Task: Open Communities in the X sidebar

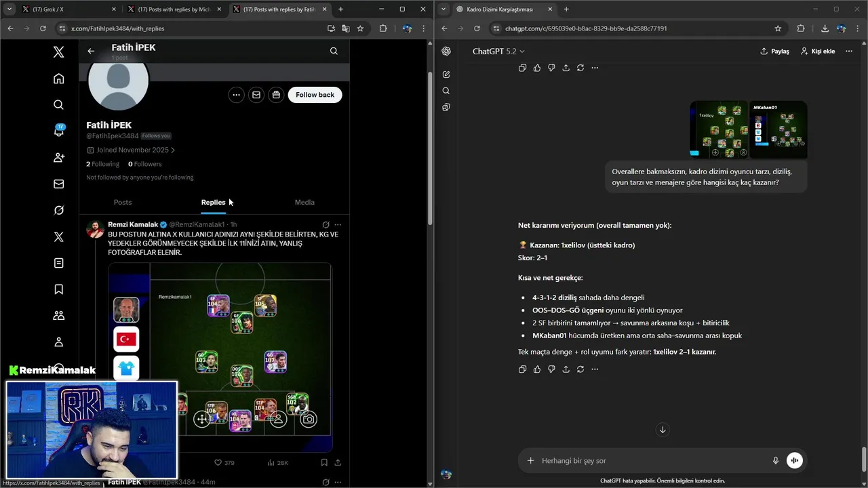Action: coord(59,316)
